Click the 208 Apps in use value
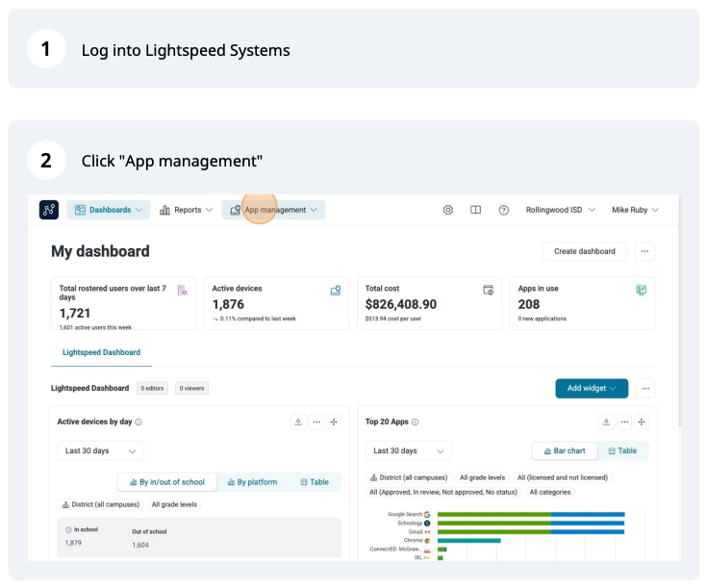The image size is (707, 588). coord(529,305)
